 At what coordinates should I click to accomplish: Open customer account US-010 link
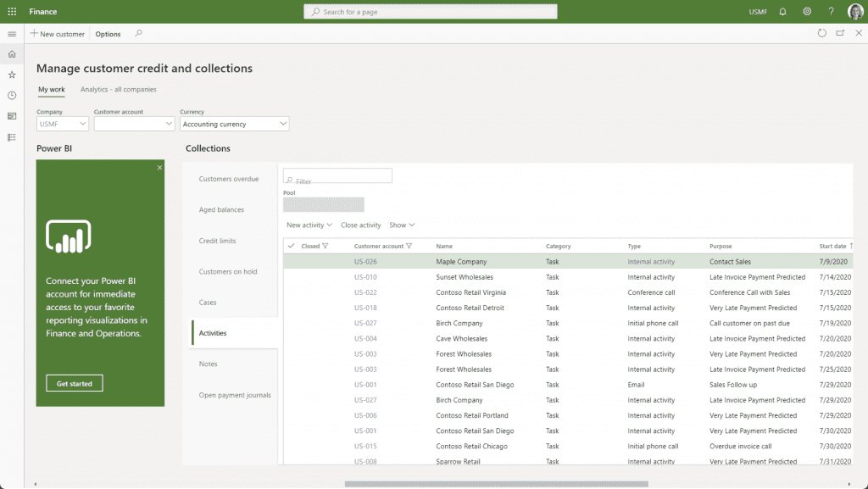365,277
